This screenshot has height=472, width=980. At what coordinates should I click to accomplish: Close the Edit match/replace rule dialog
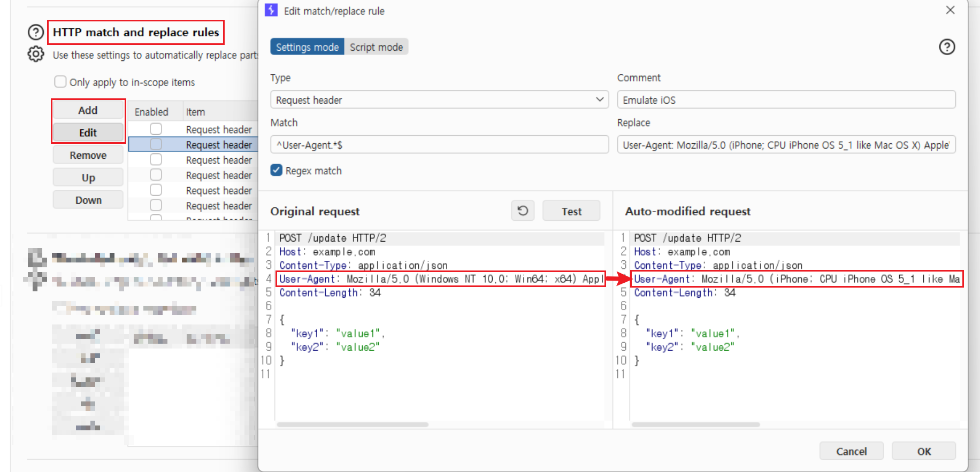click(x=951, y=10)
